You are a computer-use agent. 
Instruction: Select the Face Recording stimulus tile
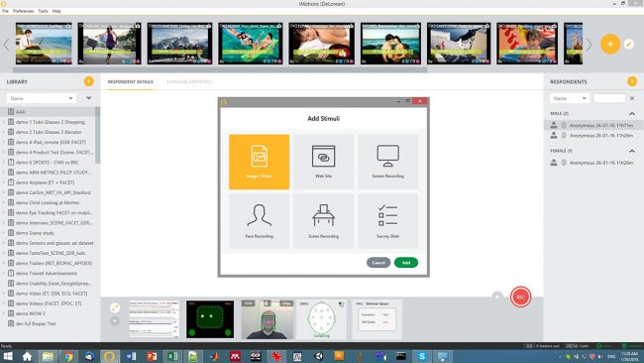coord(260,221)
